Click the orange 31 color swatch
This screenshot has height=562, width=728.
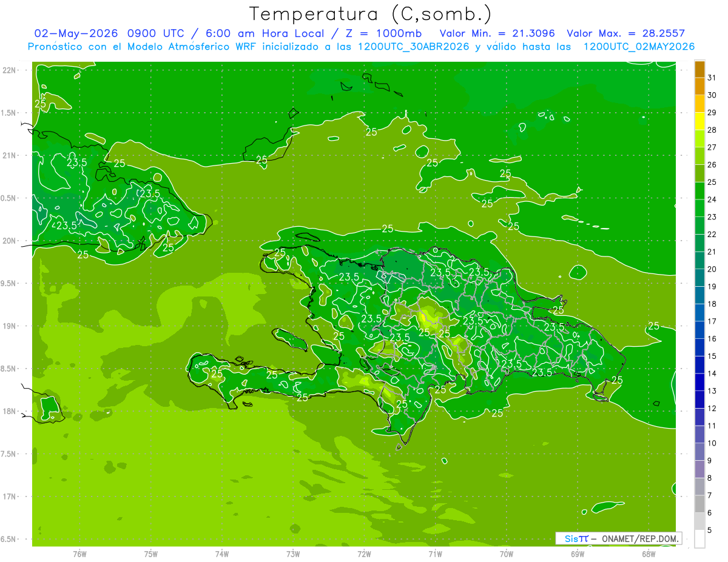tap(699, 70)
